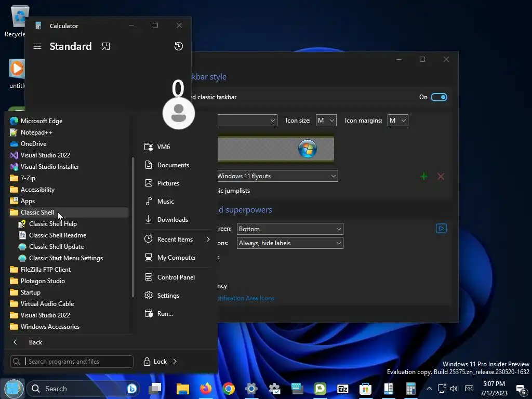Click the volume tray icon
532x399 pixels.
tap(454, 389)
